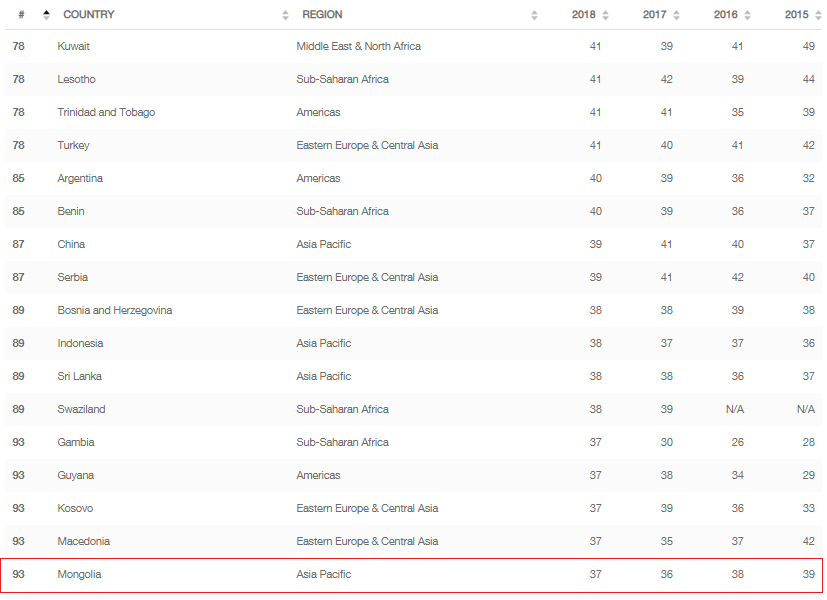
Task: Click the Lesotho country name
Action: (76, 79)
